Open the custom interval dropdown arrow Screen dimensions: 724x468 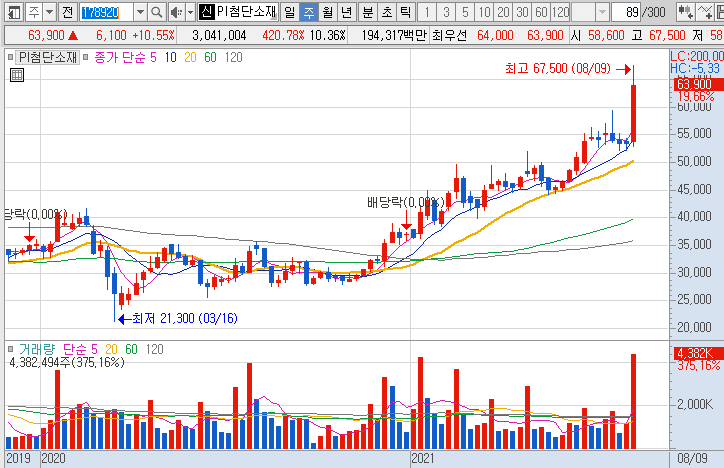point(602,12)
